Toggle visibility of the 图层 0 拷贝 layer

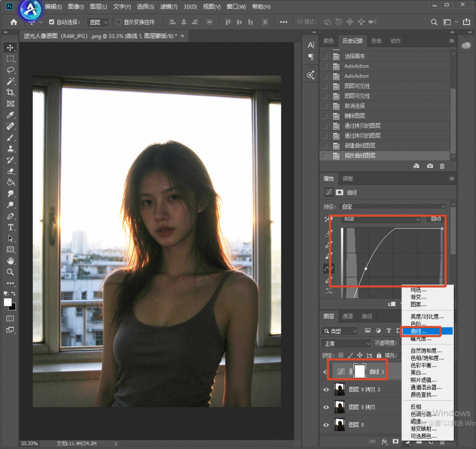326,407
